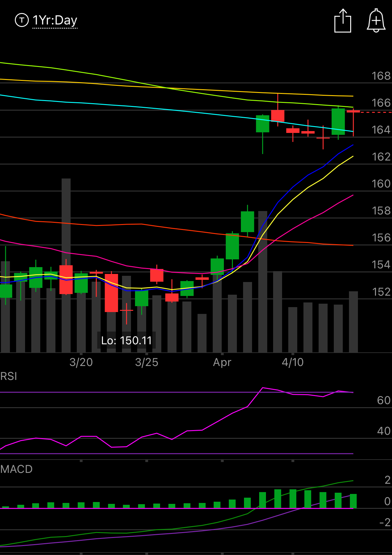Tap the MACD 2 scale value

click(387, 480)
